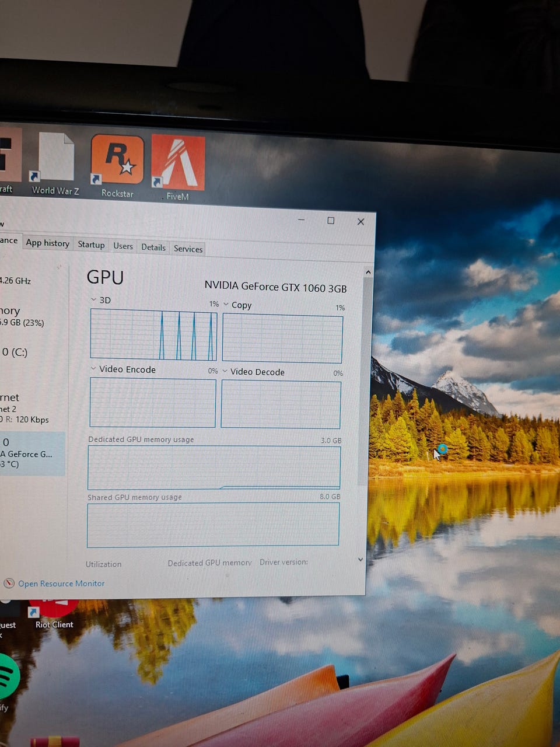The height and width of the screenshot is (747, 560).
Task: Switch to the Users tab
Action: [x=123, y=246]
